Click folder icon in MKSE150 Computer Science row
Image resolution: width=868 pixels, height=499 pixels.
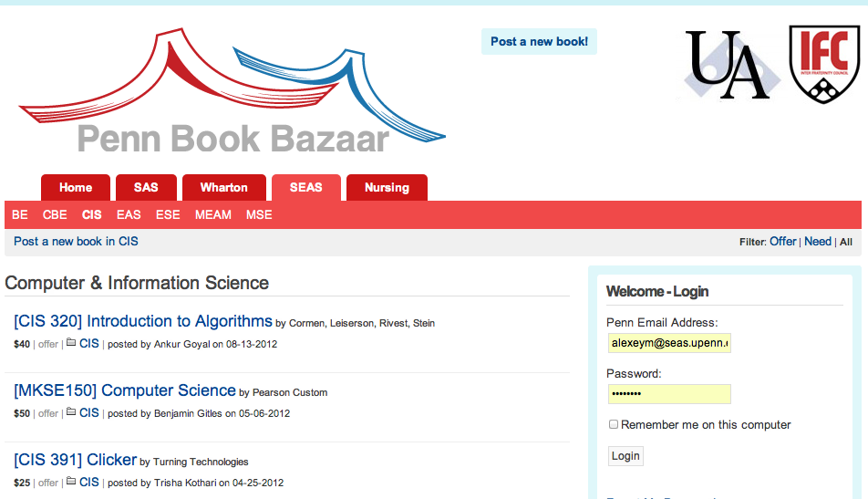tap(71, 411)
